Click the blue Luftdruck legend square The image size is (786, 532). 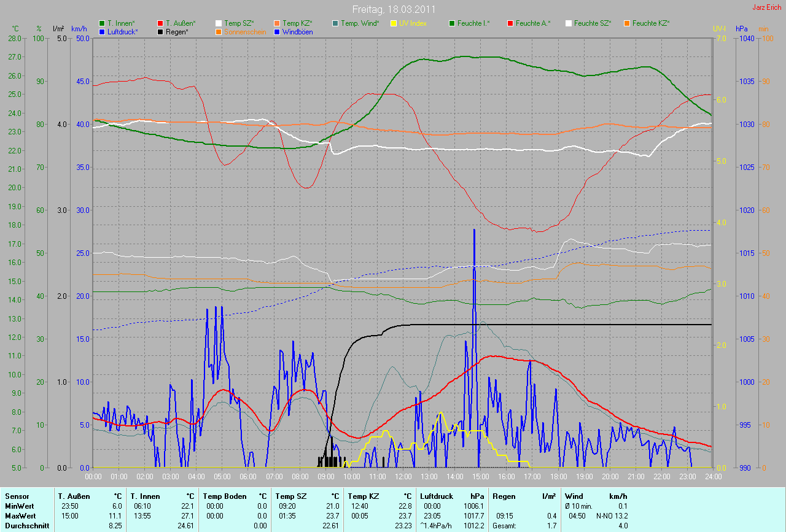click(x=102, y=31)
